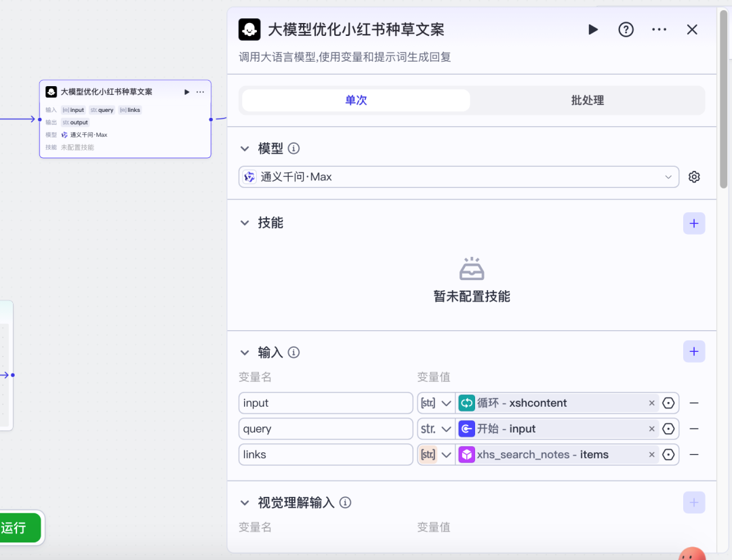Click the 通义千问 model logo in dropdown
Image resolution: width=732 pixels, height=560 pixels.
249,177
